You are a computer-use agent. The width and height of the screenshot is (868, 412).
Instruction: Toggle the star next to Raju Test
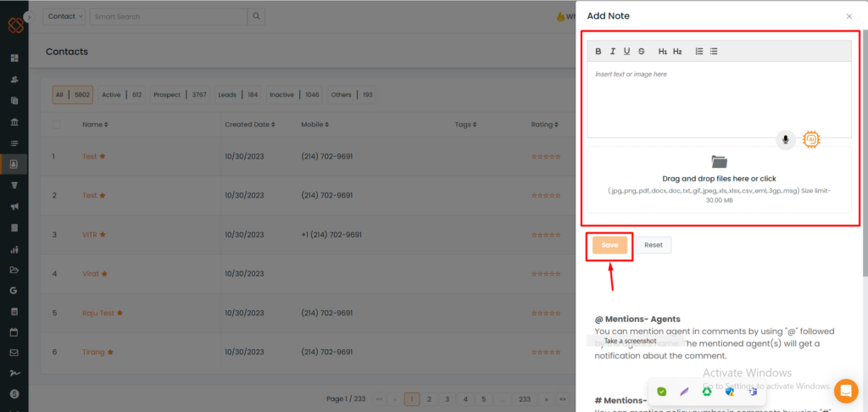coord(120,313)
